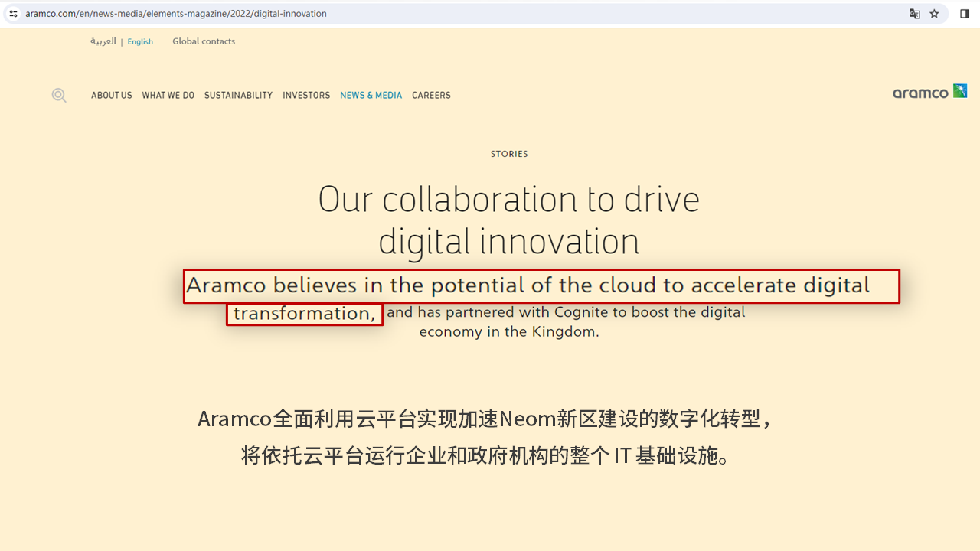Click the magnifier search icon

59,96
